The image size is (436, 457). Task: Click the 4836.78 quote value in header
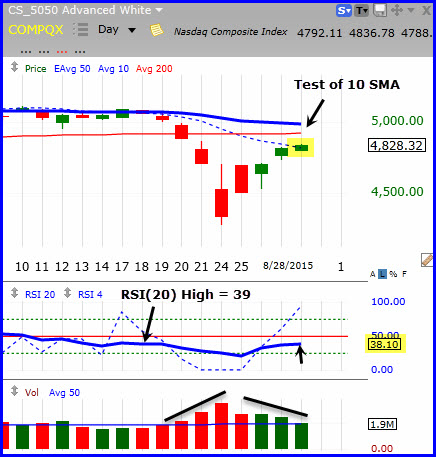point(372,33)
